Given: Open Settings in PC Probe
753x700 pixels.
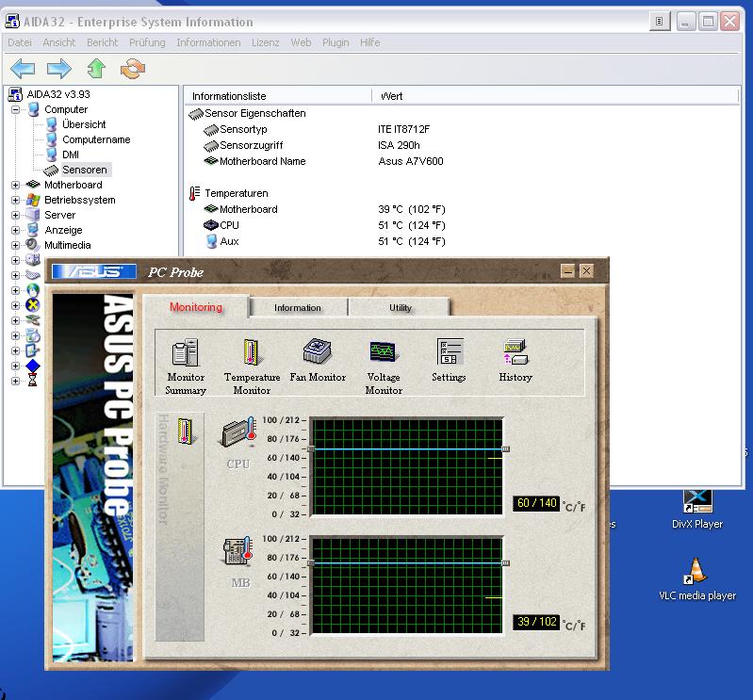Looking at the screenshot, I should tap(449, 361).
